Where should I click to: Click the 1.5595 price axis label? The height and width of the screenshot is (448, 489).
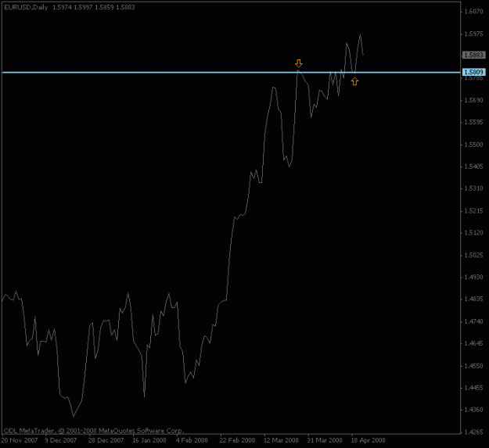coord(473,122)
